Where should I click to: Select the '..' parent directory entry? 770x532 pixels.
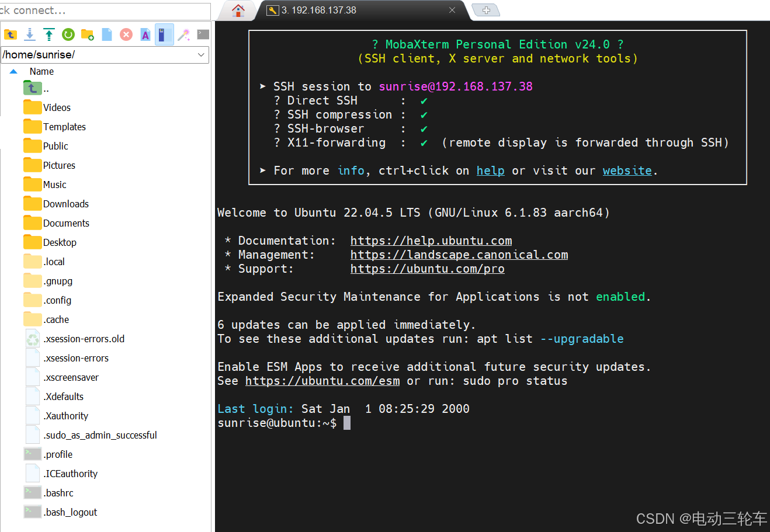click(36, 88)
